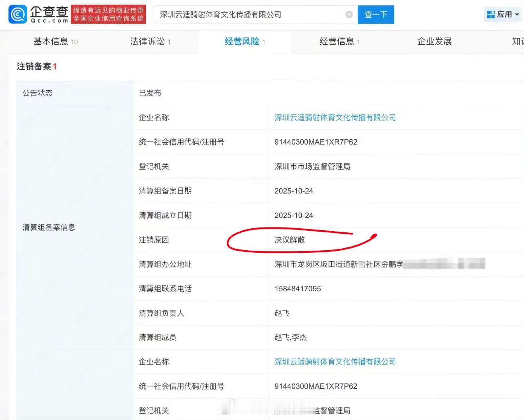
Task: Clear the search box with the X icon
Action: [349, 14]
